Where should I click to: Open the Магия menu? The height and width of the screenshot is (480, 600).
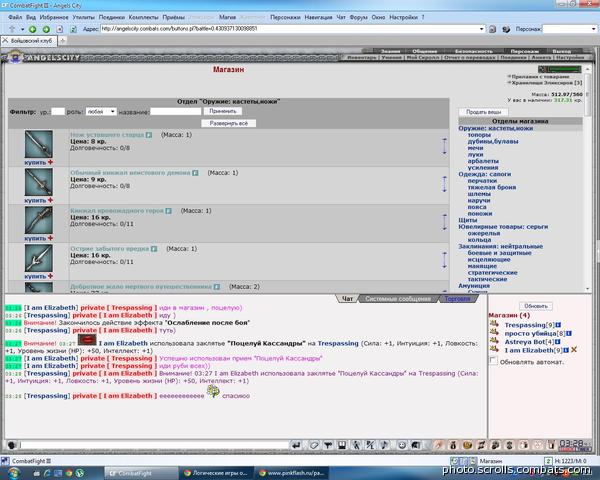[x=227, y=17]
